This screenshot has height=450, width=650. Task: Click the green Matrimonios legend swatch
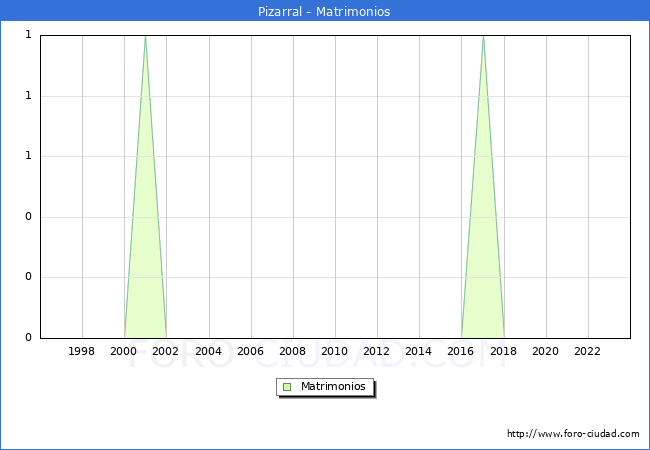pos(287,386)
